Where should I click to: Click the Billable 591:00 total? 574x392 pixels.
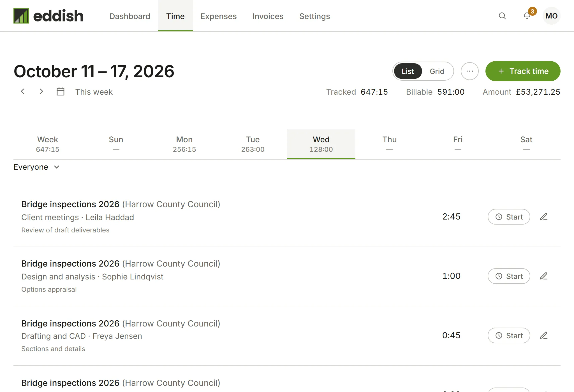point(435,92)
